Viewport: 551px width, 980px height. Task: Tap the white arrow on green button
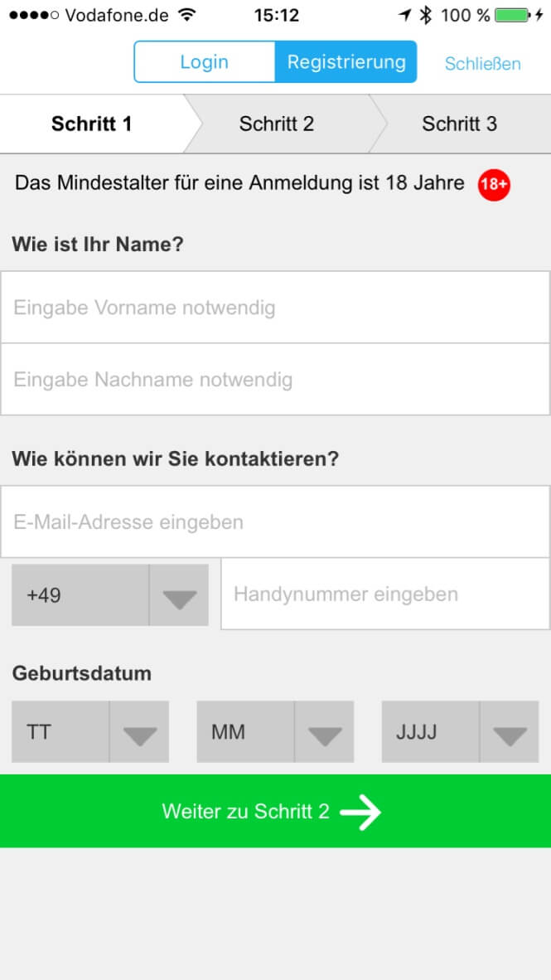click(x=360, y=811)
